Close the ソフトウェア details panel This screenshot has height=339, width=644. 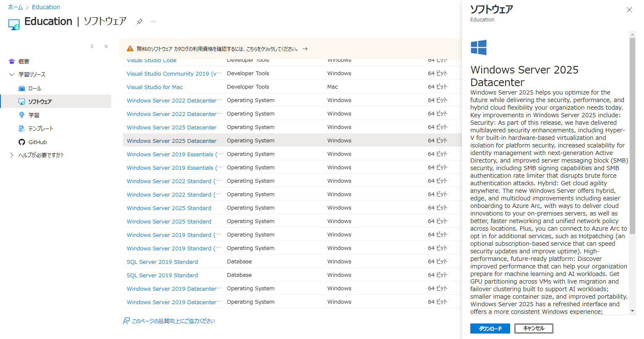tap(629, 10)
